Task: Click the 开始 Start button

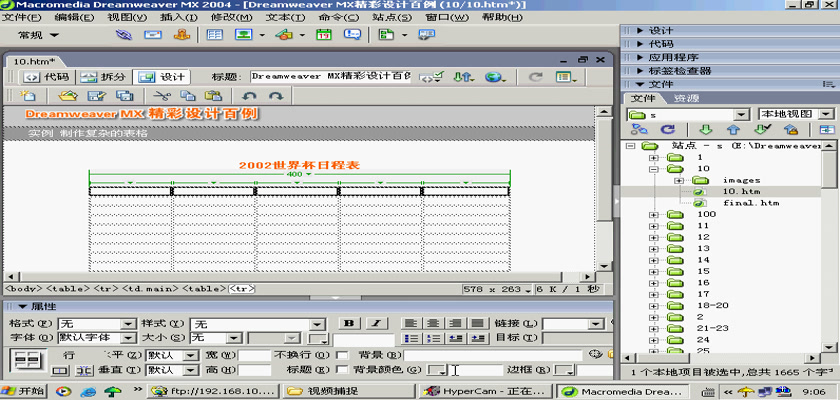Action: point(24,391)
